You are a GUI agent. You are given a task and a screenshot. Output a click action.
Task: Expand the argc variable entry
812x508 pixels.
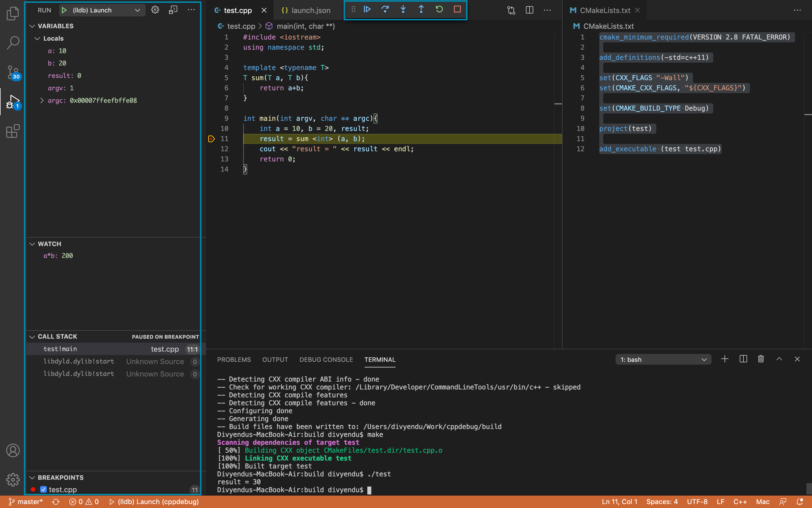pyautogui.click(x=42, y=100)
